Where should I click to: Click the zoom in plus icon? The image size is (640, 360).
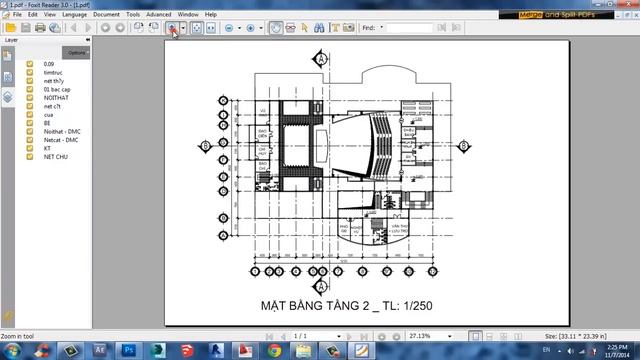[251, 28]
